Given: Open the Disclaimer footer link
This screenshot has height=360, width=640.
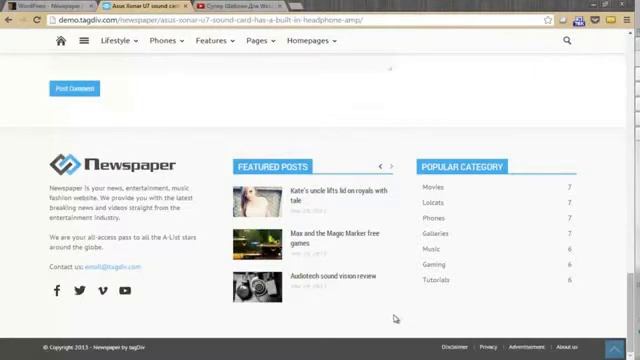Looking at the screenshot, I should (x=454, y=347).
